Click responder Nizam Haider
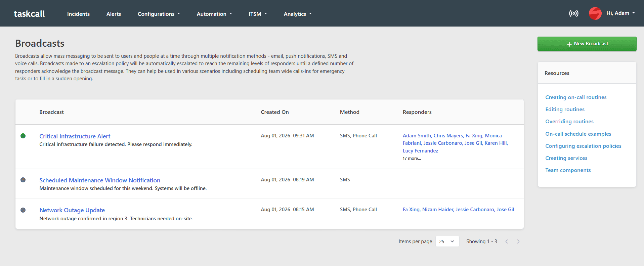Viewport: 644px width, 266px height. 438,210
